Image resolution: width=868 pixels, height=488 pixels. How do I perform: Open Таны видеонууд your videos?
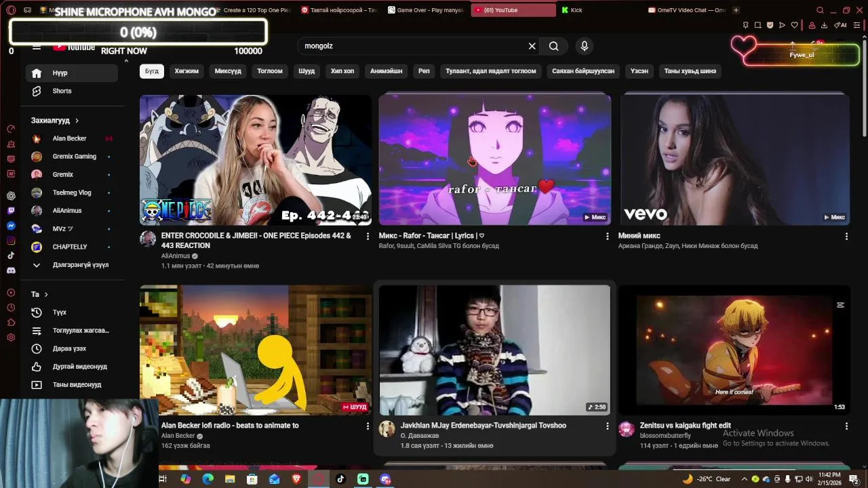coord(72,384)
